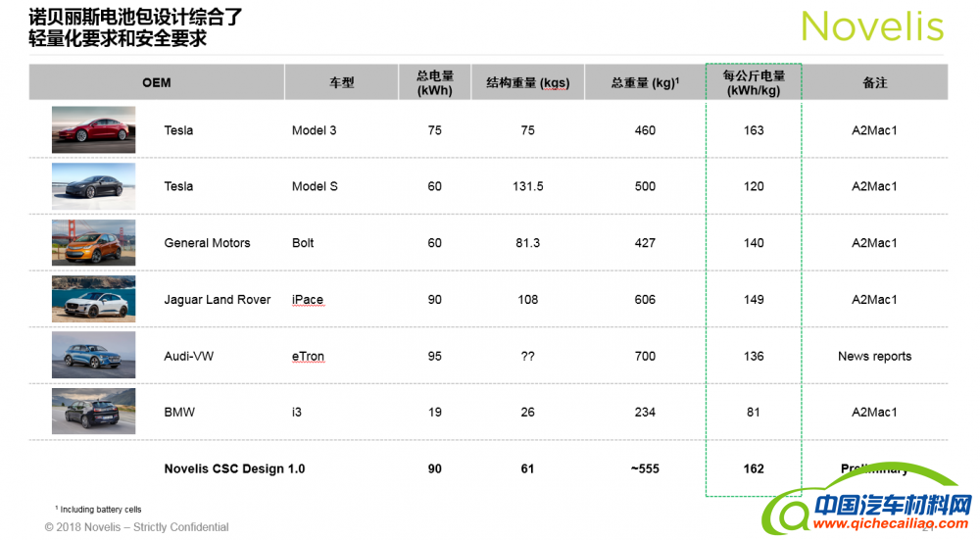
Task: Click the green Novelis logo
Action: point(872,26)
